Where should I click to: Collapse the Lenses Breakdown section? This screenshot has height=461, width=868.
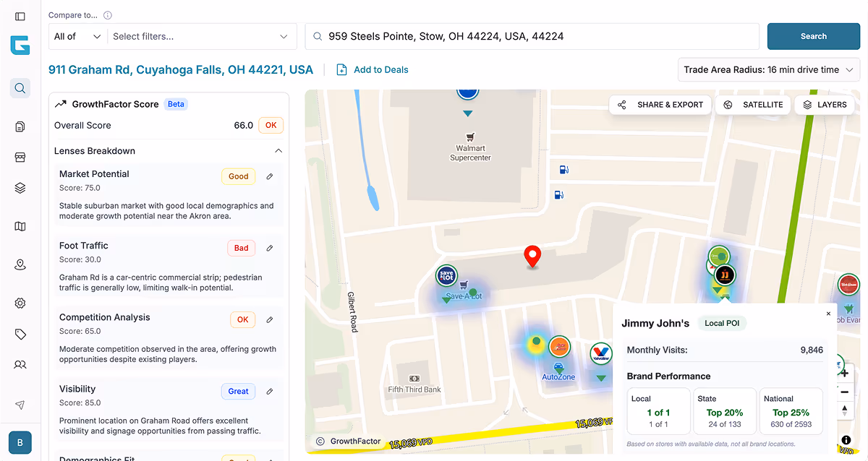(x=278, y=151)
